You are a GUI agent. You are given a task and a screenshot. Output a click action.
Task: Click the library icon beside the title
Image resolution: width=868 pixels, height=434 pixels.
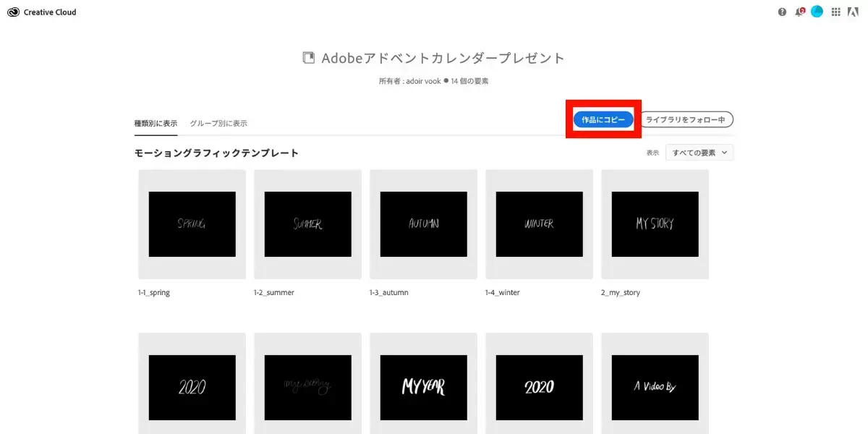[309, 58]
